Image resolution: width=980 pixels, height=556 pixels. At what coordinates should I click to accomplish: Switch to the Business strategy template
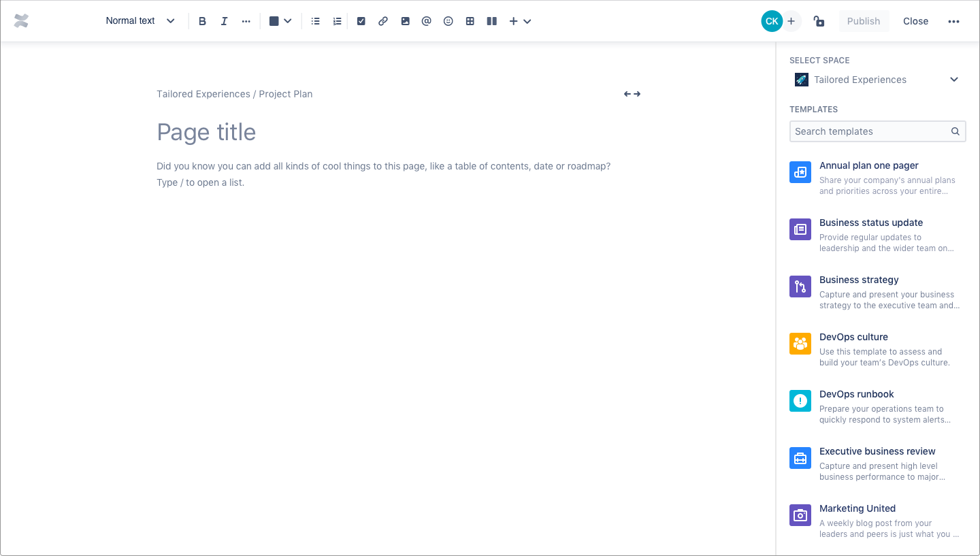click(859, 280)
